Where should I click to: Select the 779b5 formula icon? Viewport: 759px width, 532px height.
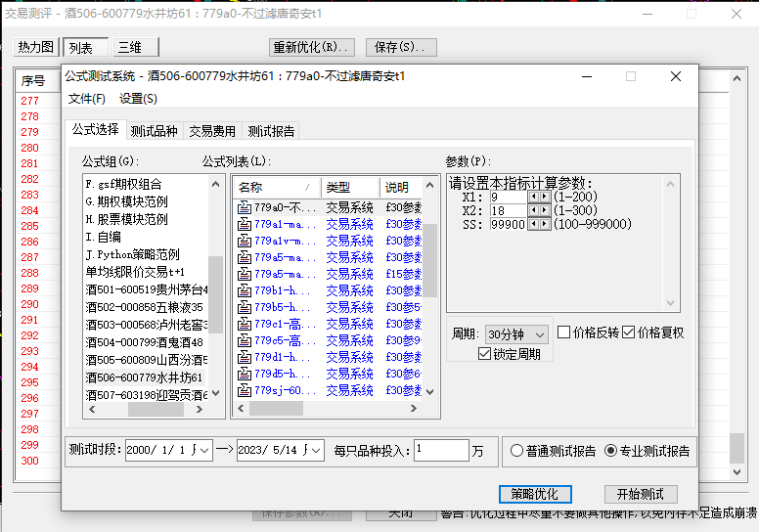pyautogui.click(x=245, y=307)
